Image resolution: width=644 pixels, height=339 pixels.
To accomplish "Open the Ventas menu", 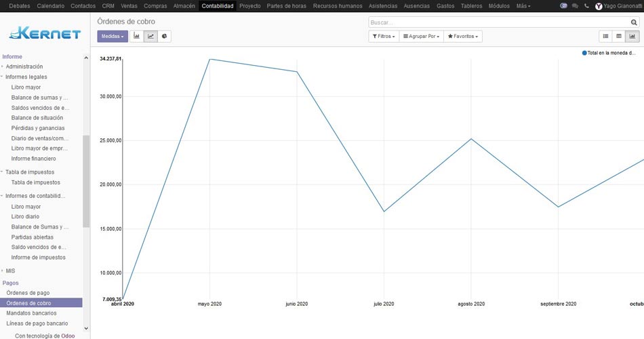I will 129,6.
